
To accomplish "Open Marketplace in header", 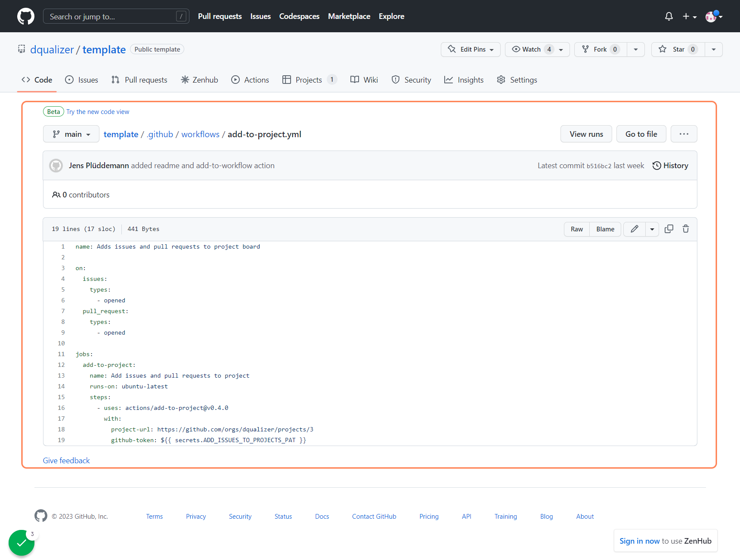I will (349, 16).
